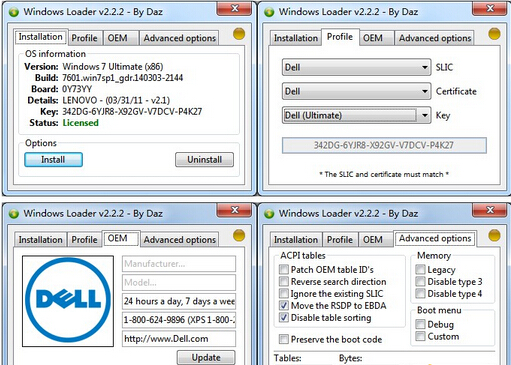Image resolution: width=511 pixels, height=365 pixels.
Task: Open Profile tab in the Installation window
Action: [84, 38]
